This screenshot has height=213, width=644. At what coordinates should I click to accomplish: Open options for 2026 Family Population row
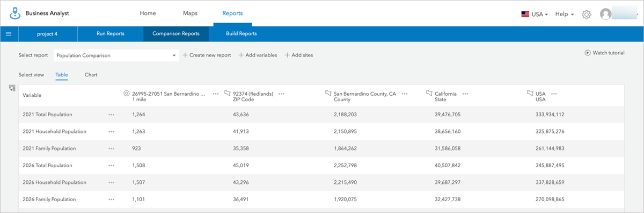(111, 200)
